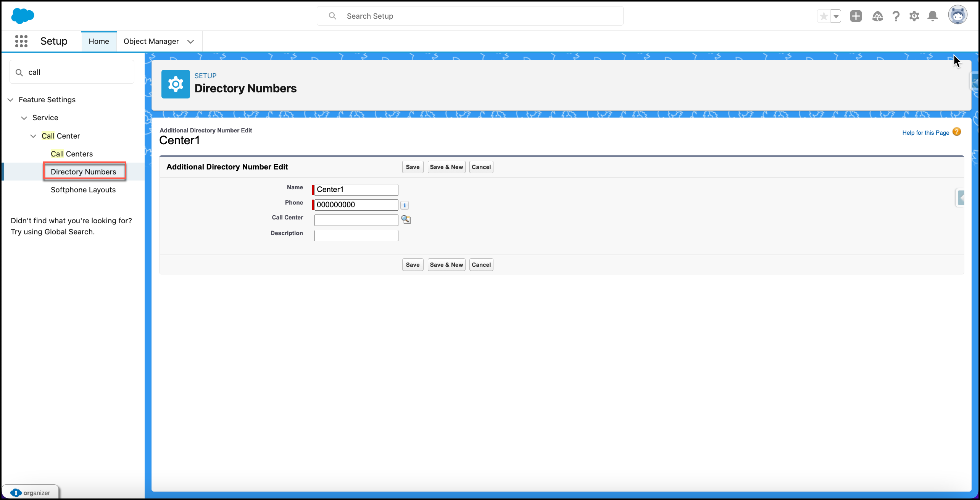Screen dimensions: 980x500
Task: Click the orange help icon beside Help for this Page
Action: tap(957, 132)
